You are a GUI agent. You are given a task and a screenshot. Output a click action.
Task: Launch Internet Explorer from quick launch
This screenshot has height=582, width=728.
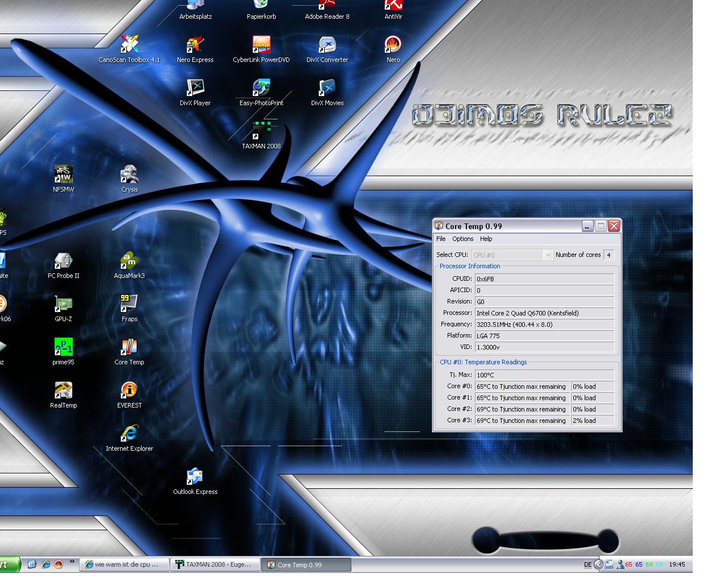pos(45,564)
